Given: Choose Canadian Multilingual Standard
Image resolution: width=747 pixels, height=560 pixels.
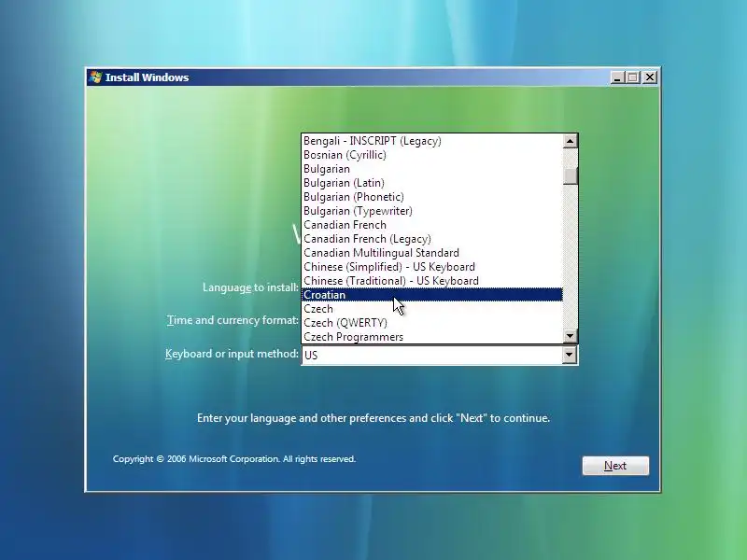Looking at the screenshot, I should pos(432,253).
